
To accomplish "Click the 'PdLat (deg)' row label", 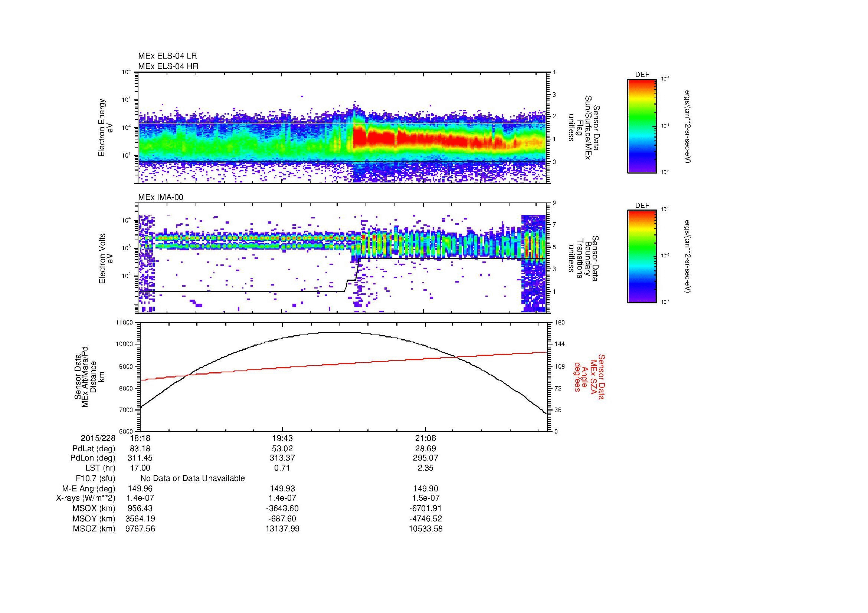I will pyautogui.click(x=94, y=449).
